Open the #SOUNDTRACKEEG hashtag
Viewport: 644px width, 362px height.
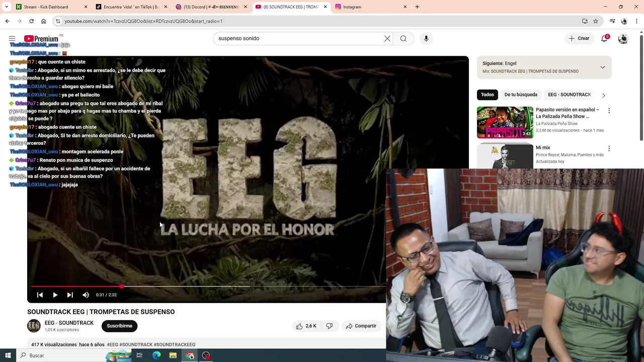tap(175, 345)
